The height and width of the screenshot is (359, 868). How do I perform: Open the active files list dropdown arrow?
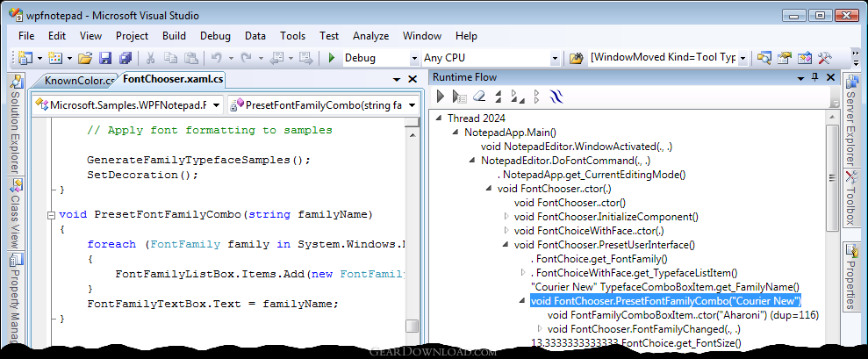[x=397, y=79]
